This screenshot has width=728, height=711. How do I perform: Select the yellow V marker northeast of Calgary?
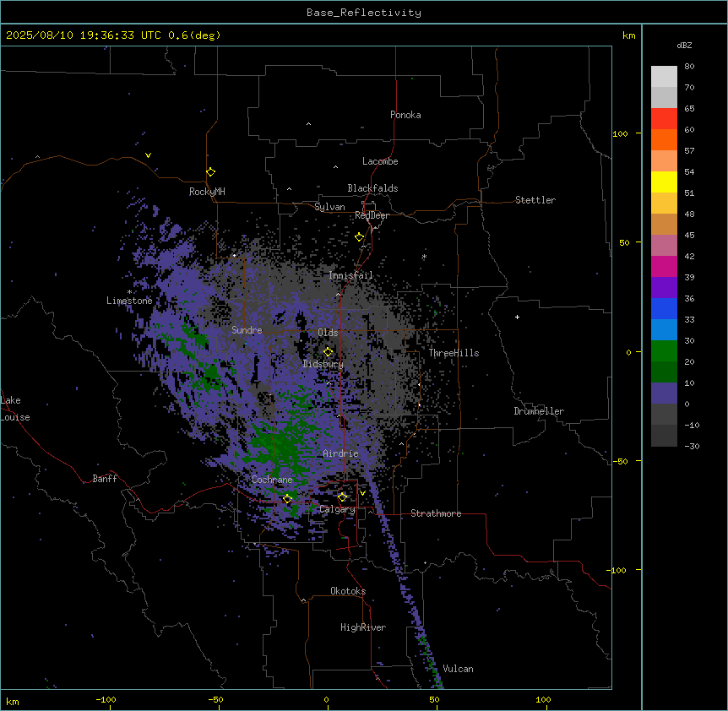click(362, 493)
